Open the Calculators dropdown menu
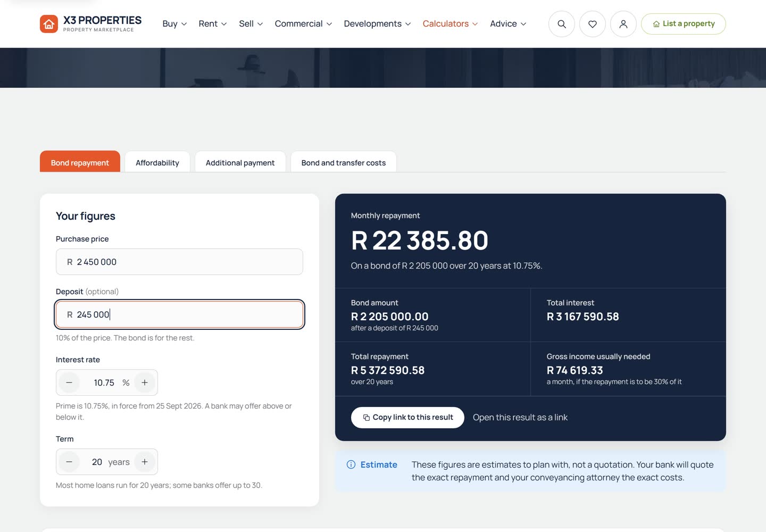 click(451, 24)
